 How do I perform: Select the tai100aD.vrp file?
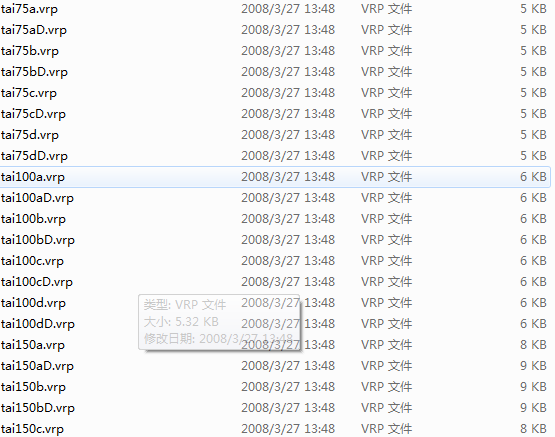click(37, 198)
